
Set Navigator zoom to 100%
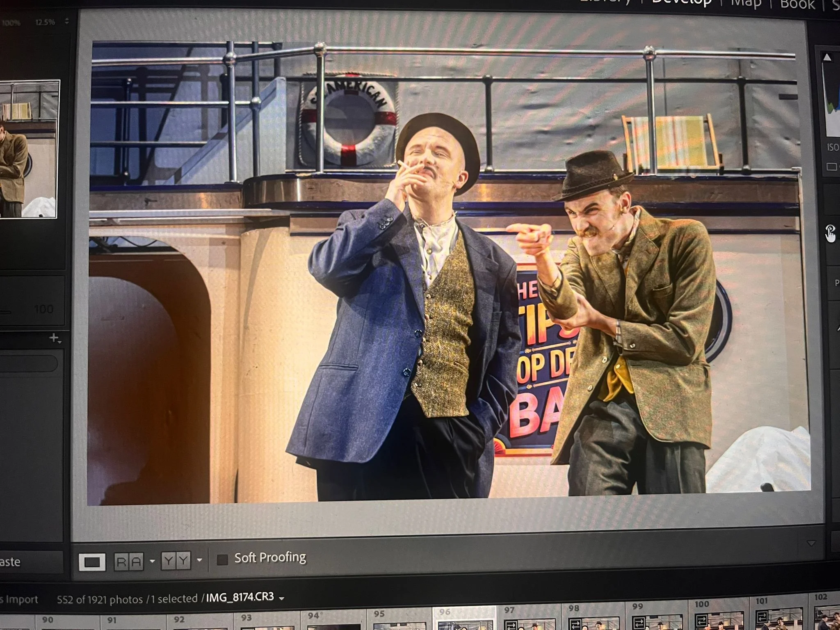11,23
